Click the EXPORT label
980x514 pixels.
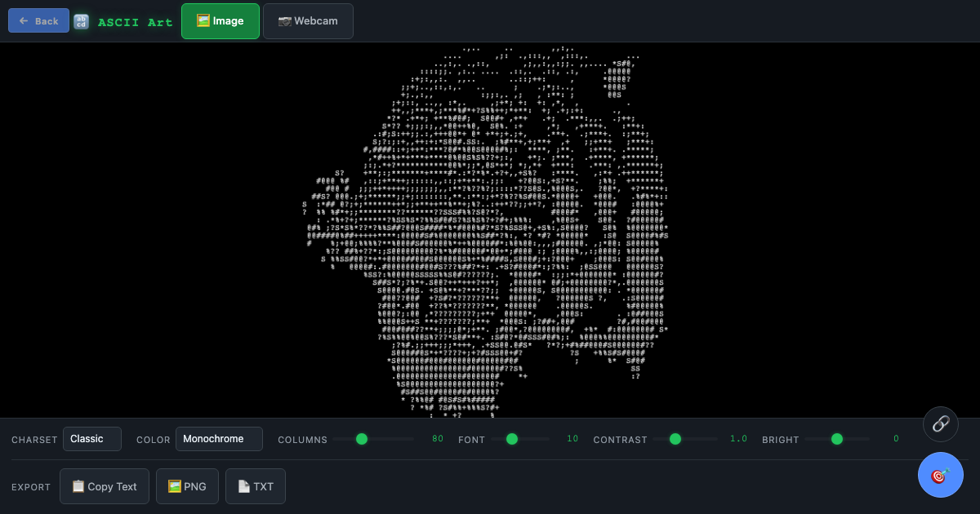31,487
